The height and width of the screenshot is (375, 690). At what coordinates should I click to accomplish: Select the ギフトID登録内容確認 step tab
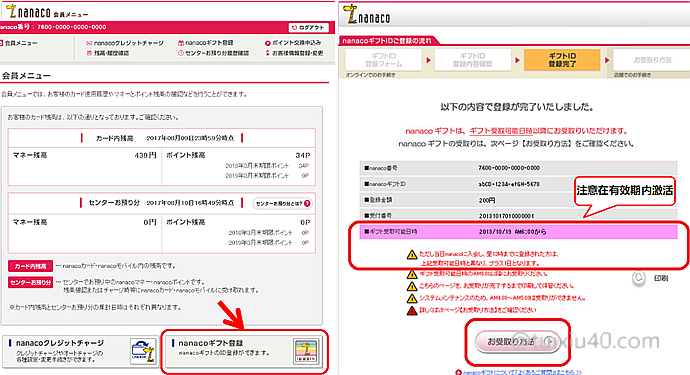tap(473, 60)
